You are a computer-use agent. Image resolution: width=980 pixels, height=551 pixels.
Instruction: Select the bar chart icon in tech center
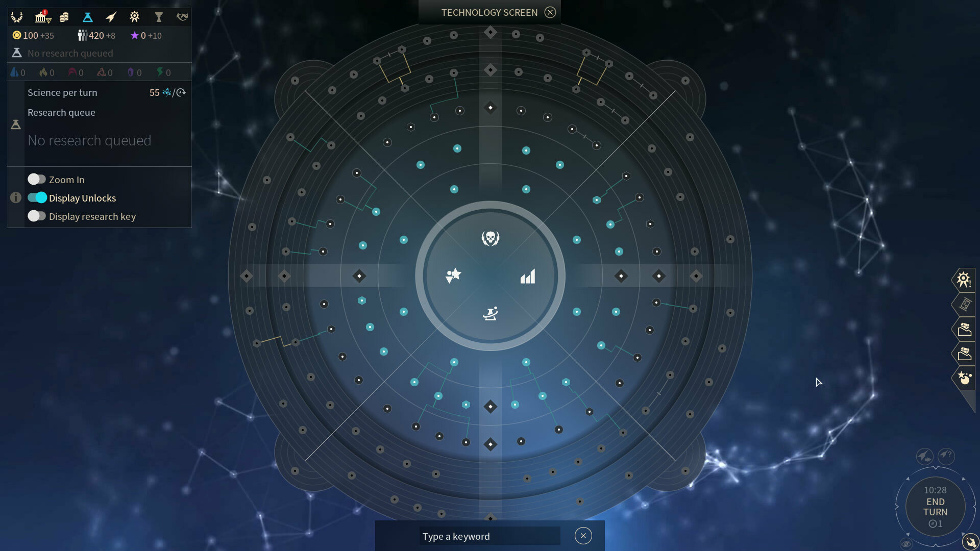[528, 276]
